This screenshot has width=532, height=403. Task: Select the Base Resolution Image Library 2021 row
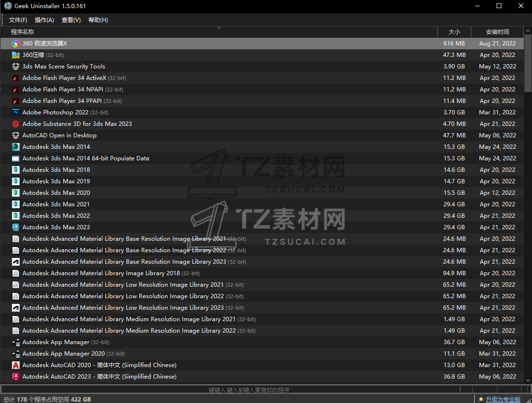[x=262, y=239]
